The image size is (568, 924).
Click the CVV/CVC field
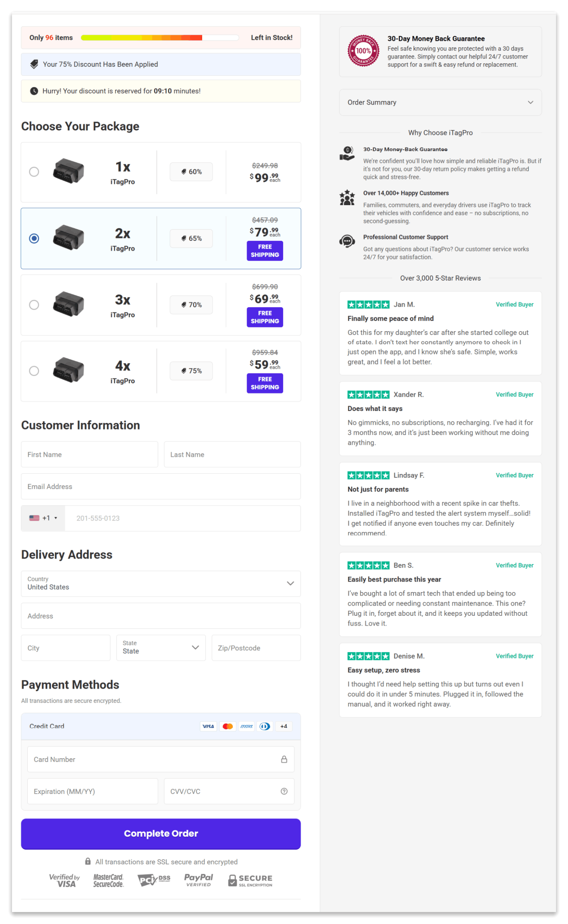(229, 791)
